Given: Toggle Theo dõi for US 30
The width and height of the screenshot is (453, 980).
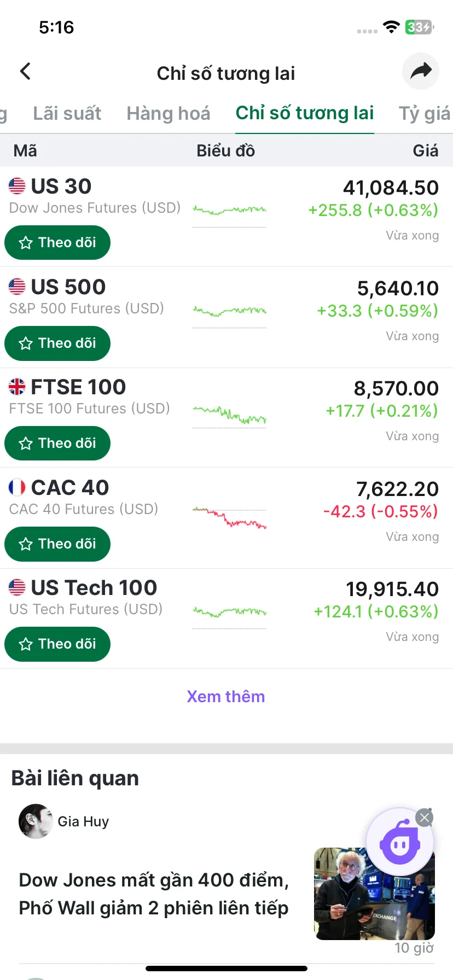Looking at the screenshot, I should (57, 243).
